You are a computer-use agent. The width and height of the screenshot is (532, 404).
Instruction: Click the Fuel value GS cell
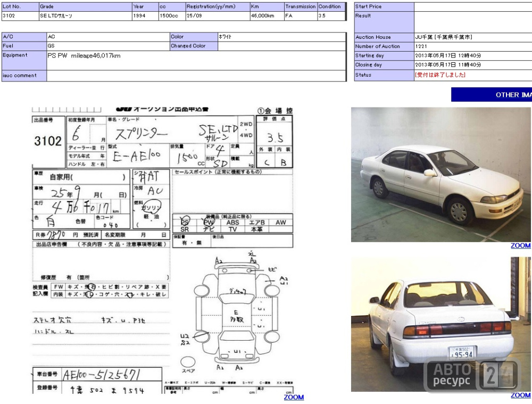[x=108, y=46]
